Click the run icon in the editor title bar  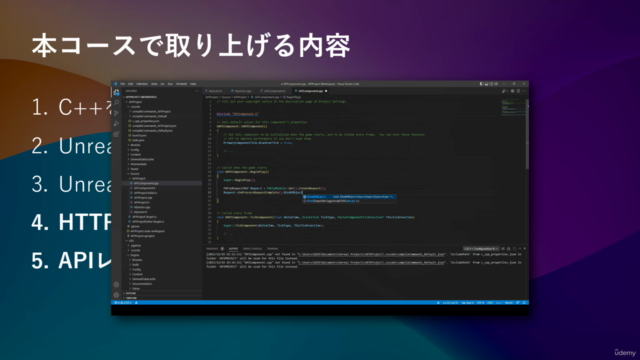(x=504, y=91)
